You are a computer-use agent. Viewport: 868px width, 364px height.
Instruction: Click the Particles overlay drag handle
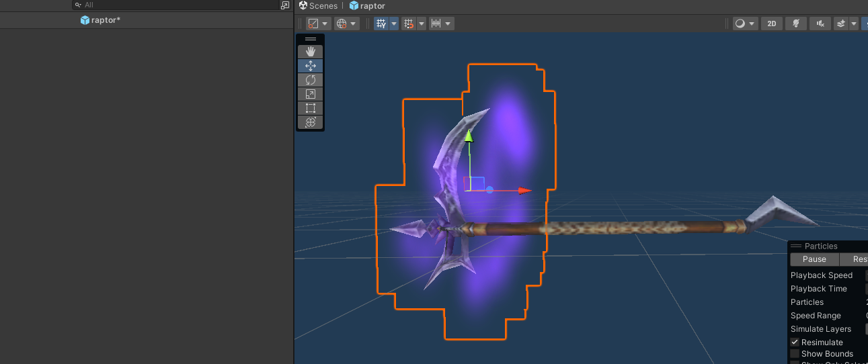pyautogui.click(x=796, y=246)
